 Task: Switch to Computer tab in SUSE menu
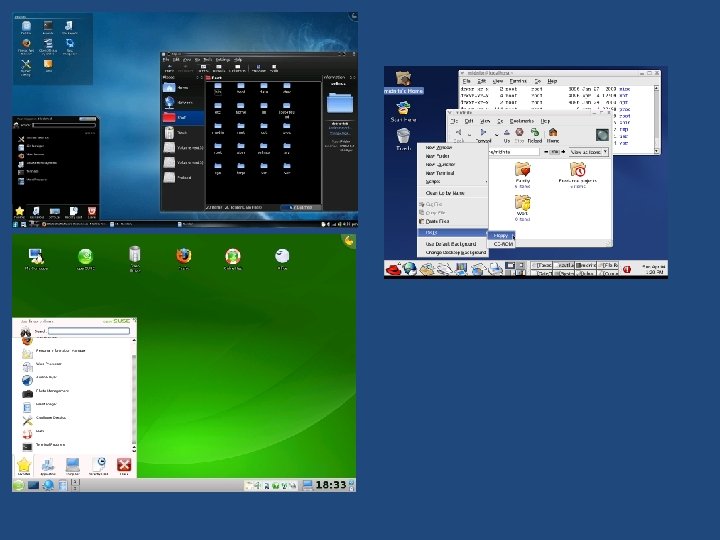click(x=73, y=466)
